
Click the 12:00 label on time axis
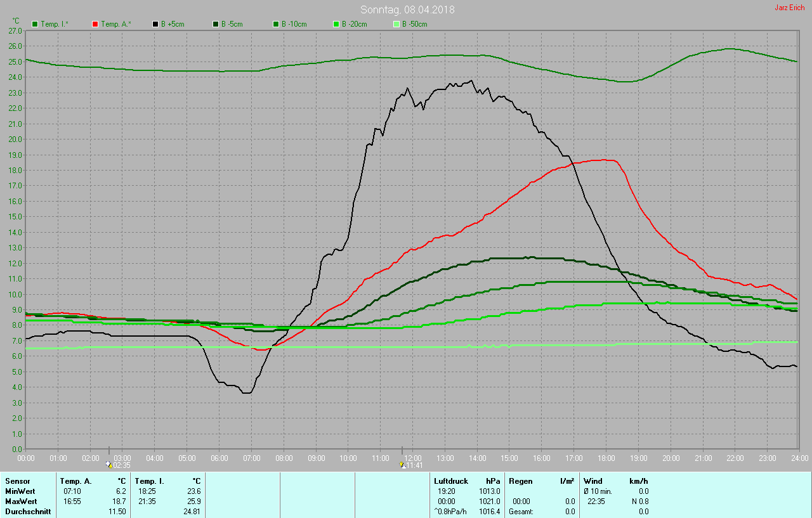(x=413, y=458)
